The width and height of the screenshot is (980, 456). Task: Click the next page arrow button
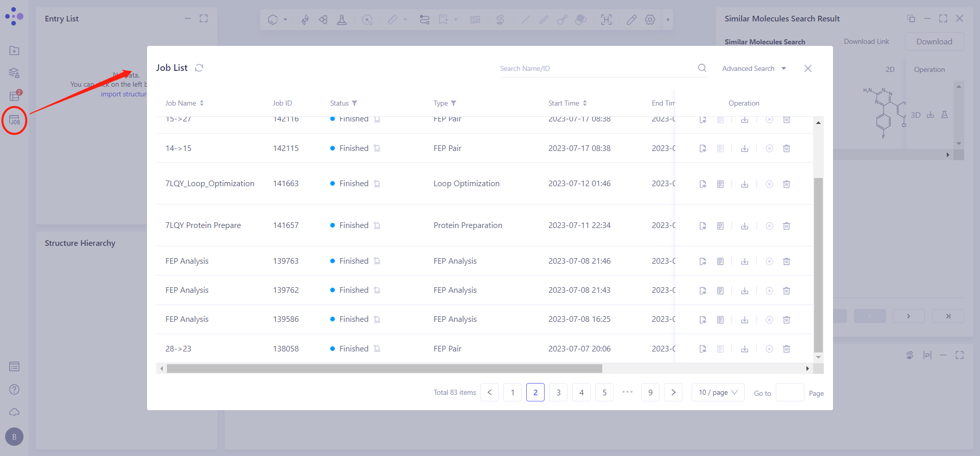(x=673, y=392)
